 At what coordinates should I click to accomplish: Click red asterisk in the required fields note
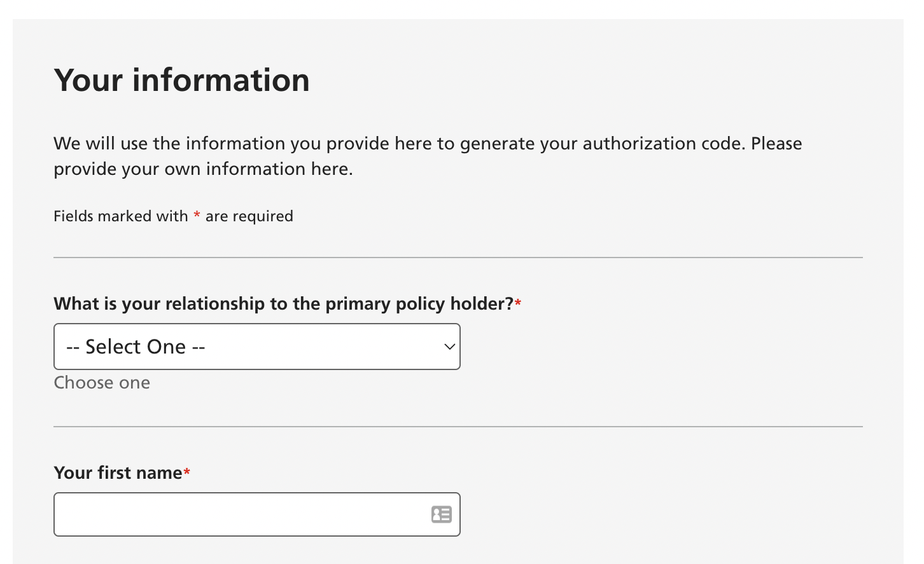pos(197,216)
